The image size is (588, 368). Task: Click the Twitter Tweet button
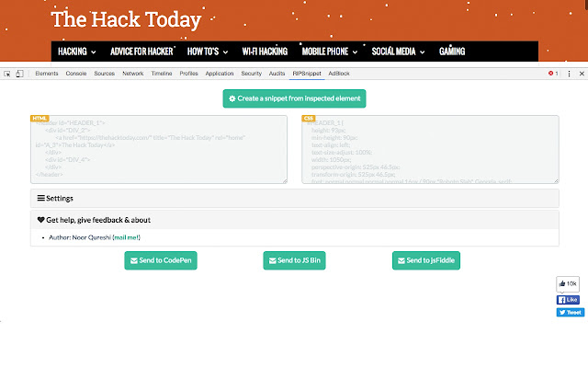pyautogui.click(x=570, y=313)
